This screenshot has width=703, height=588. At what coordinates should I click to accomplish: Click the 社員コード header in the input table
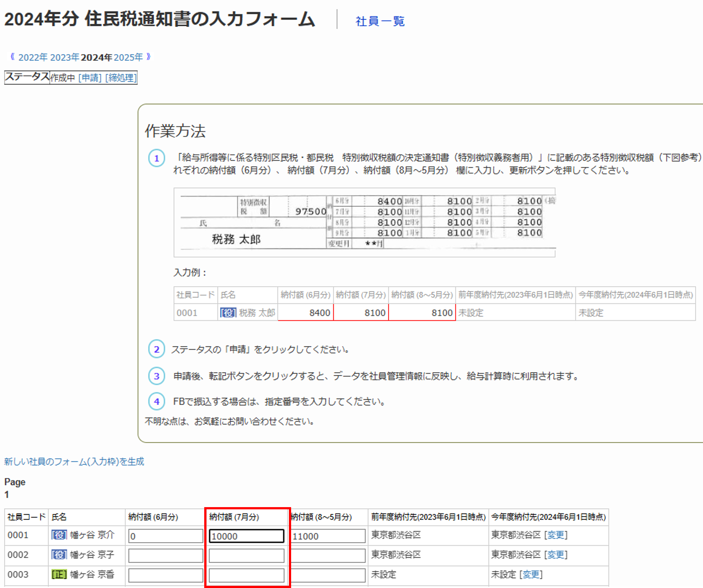tap(26, 517)
